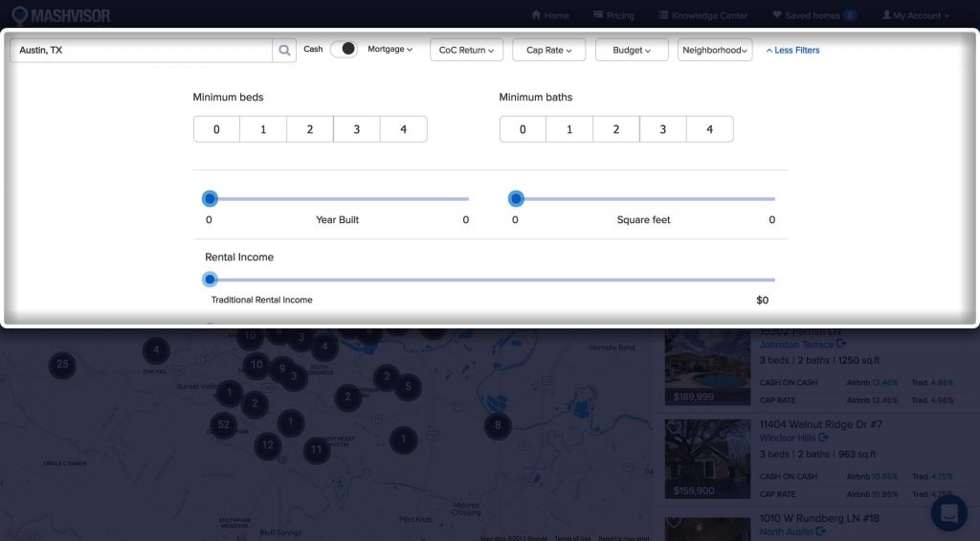Click external link icon beside Windsor Hills

click(823, 438)
